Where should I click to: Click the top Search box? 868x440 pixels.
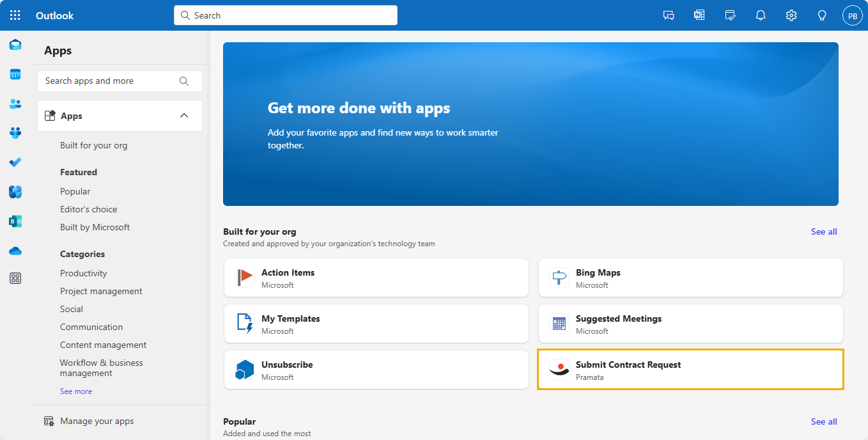[286, 15]
